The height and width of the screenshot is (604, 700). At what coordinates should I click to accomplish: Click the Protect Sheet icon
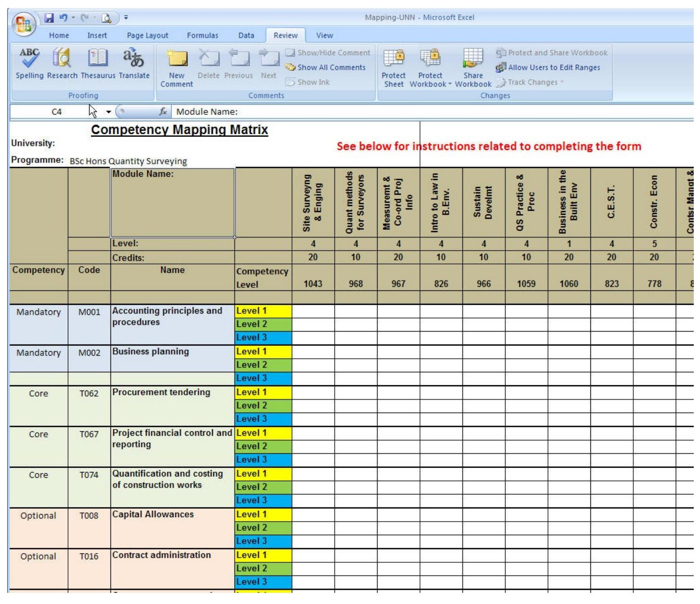tap(394, 67)
